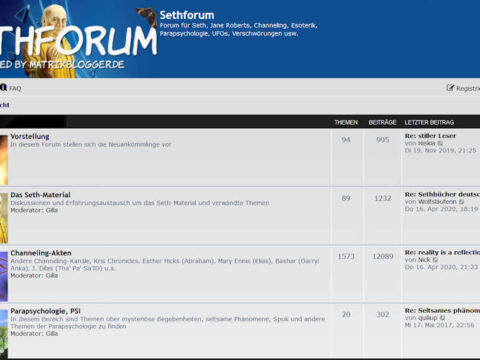Screen dimensions: 480x360
Task: Click date 'Do 16. Apr 2020, 21:23'
Action: pos(441,267)
